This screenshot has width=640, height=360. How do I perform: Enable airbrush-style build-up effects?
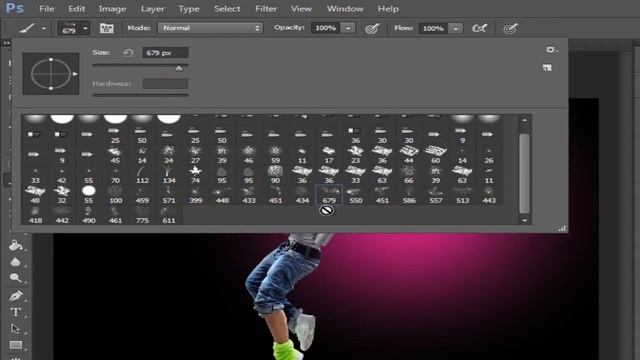click(479, 28)
